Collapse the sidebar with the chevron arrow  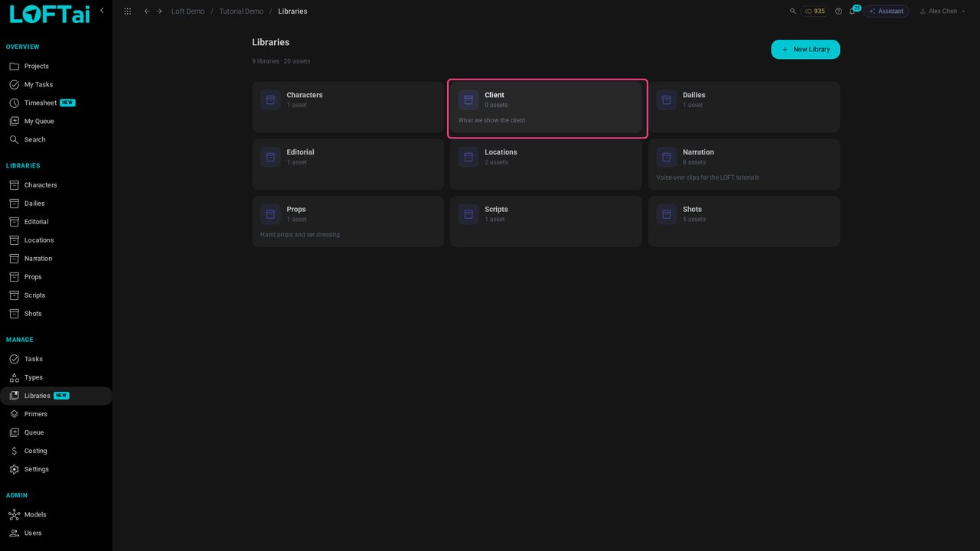click(102, 11)
